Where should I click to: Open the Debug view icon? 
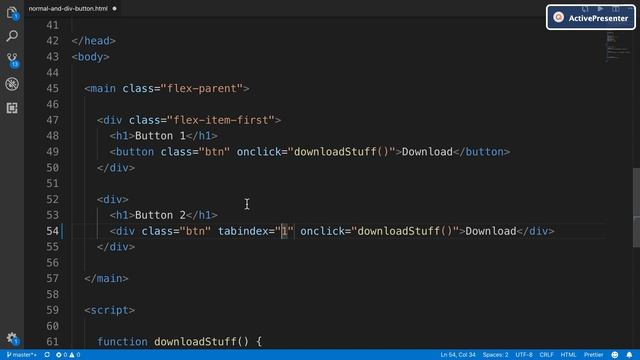[12, 84]
